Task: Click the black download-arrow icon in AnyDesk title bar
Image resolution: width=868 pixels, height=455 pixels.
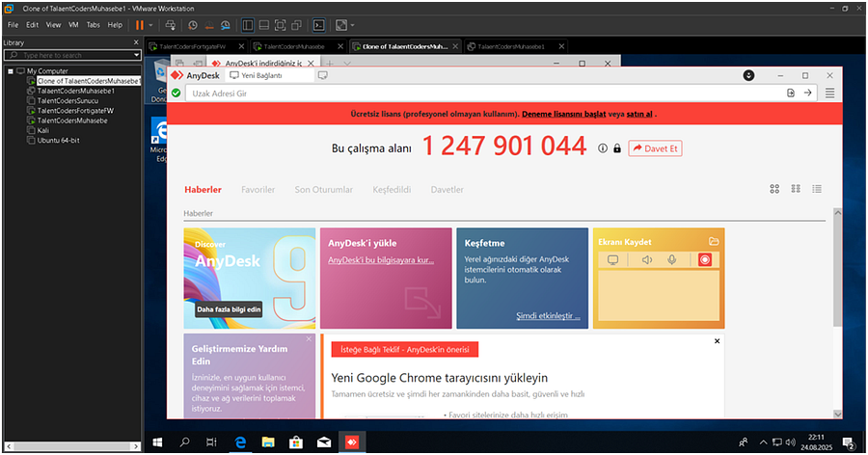Action: [748, 75]
